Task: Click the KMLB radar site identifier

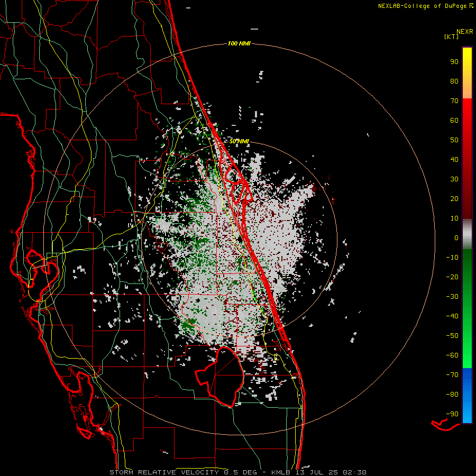Action: [x=281, y=472]
